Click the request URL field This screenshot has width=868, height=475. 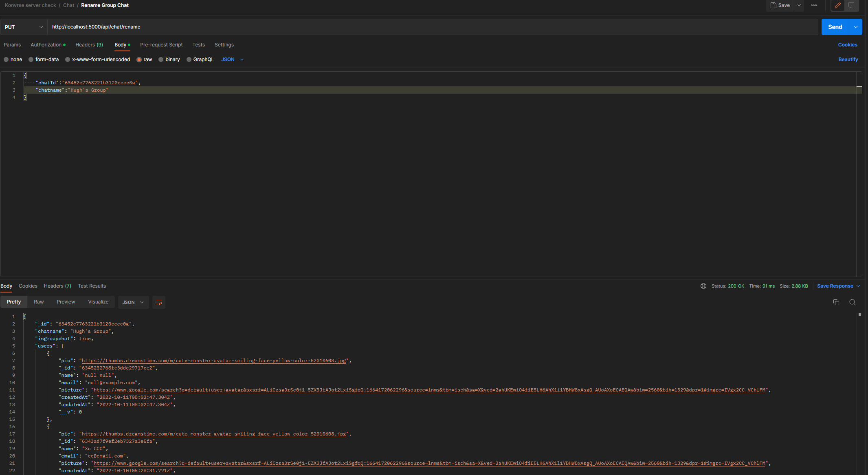[x=433, y=27]
